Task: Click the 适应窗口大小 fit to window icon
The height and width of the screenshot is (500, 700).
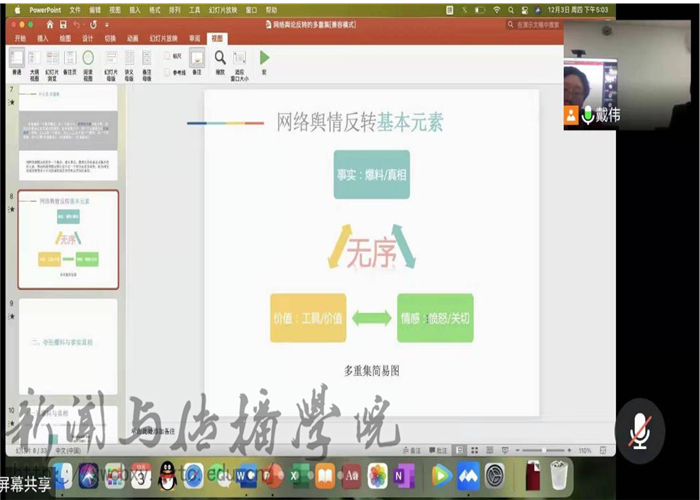Action: pos(240,61)
